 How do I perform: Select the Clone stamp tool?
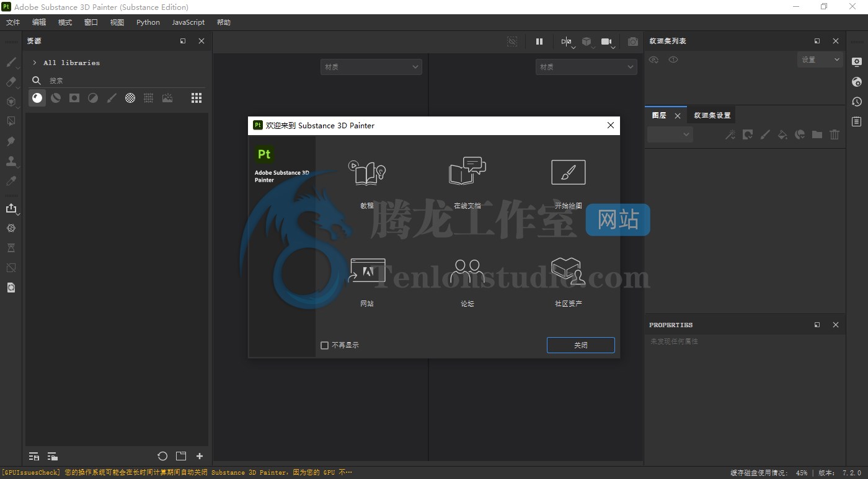[x=11, y=161]
